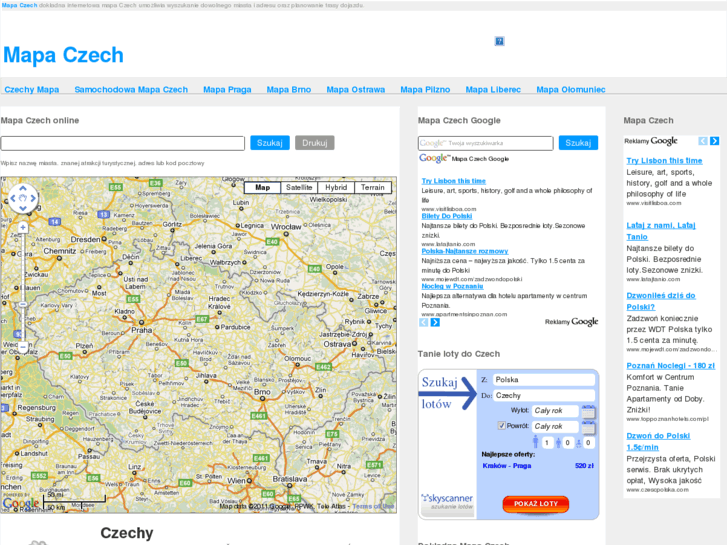This screenshot has width=727, height=545.
Task: Open sidebar ad Poznań Noclegi - 180 zł
Action: click(670, 365)
